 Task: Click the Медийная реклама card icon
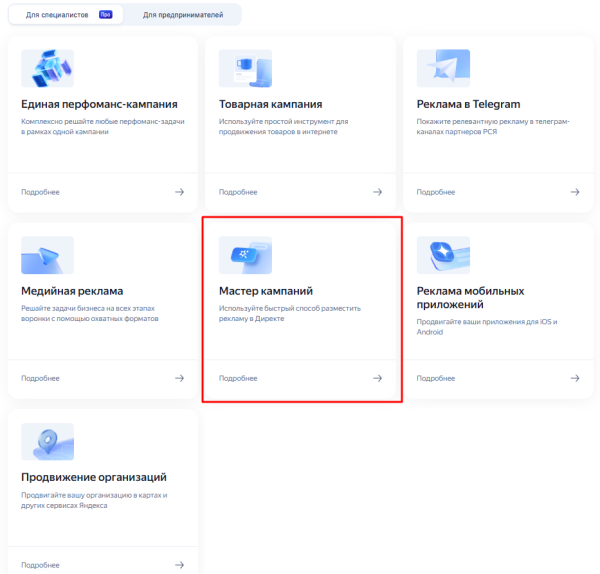tap(47, 255)
